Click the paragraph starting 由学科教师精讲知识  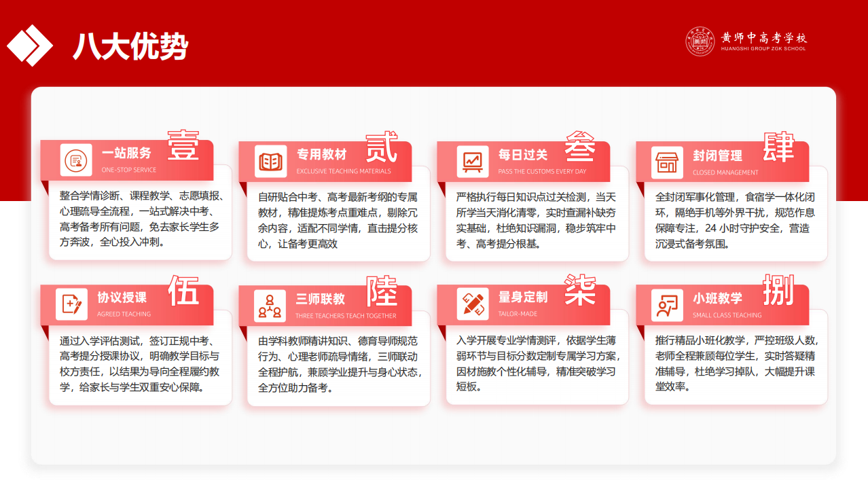click(x=340, y=364)
